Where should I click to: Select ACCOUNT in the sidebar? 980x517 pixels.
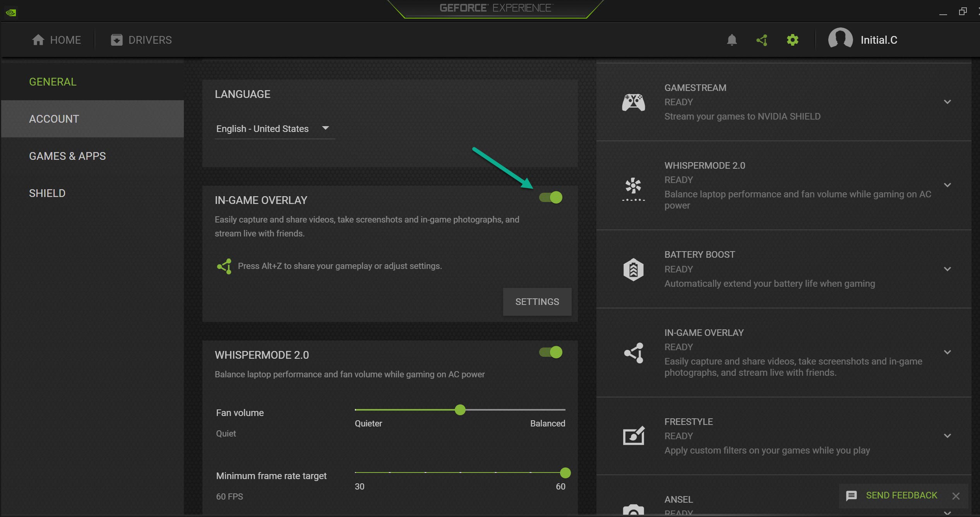click(x=93, y=119)
